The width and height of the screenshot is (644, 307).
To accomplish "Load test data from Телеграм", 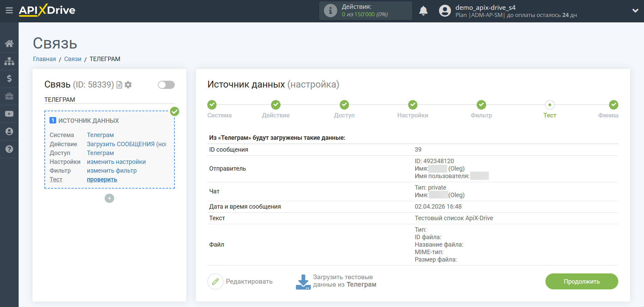I will 336,282.
